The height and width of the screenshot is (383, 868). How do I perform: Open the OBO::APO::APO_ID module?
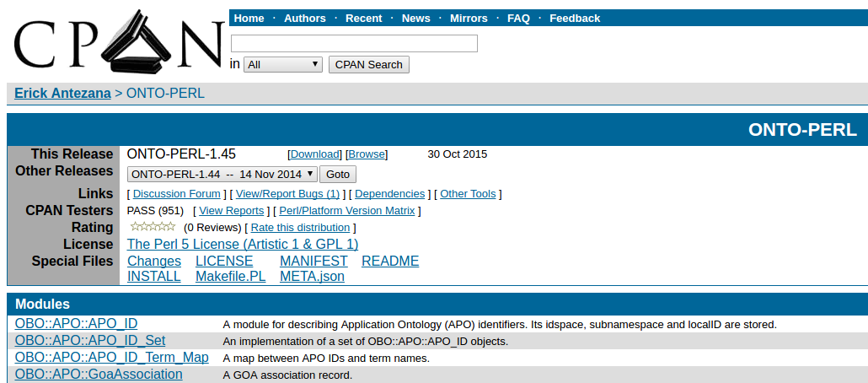76,323
